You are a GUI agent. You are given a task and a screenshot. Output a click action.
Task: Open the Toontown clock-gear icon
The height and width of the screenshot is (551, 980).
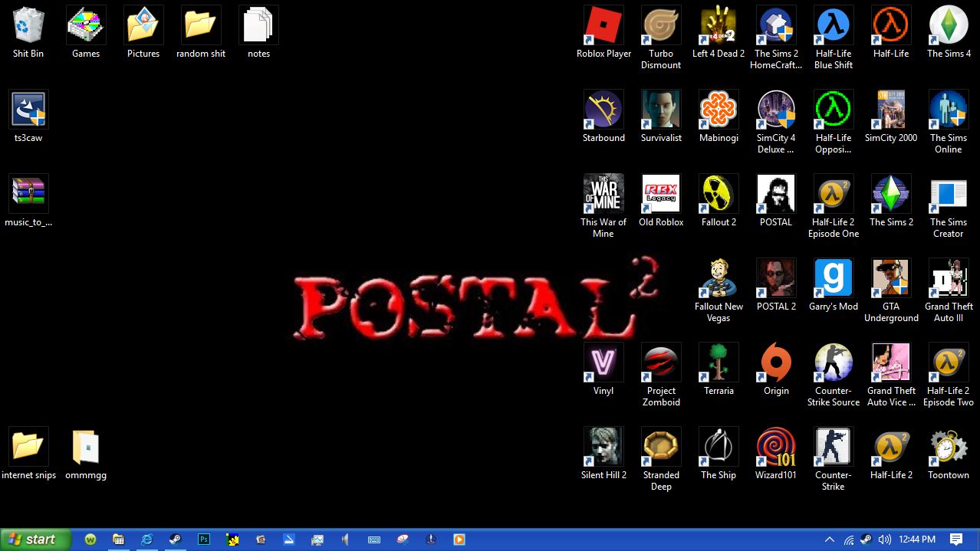[x=949, y=447]
